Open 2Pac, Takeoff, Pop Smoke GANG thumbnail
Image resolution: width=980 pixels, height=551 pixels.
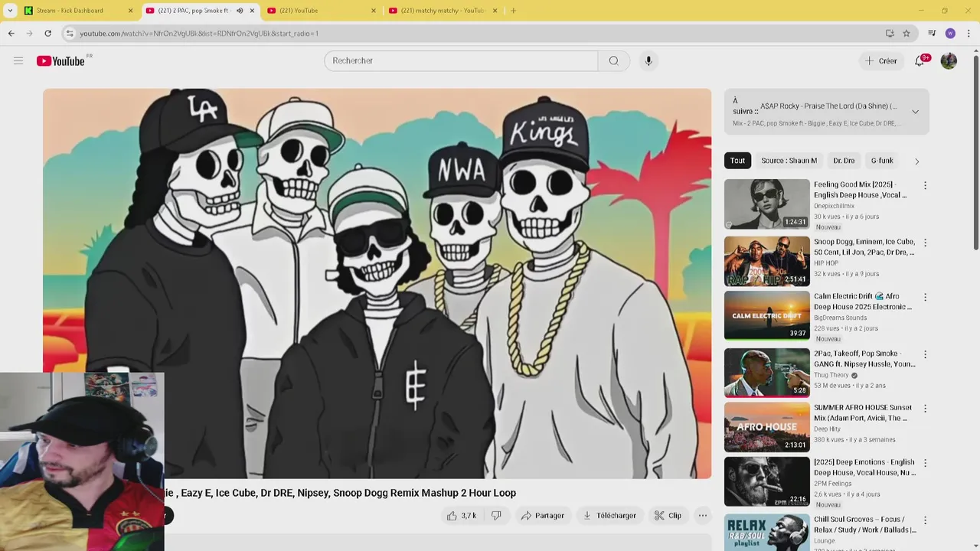[766, 373]
